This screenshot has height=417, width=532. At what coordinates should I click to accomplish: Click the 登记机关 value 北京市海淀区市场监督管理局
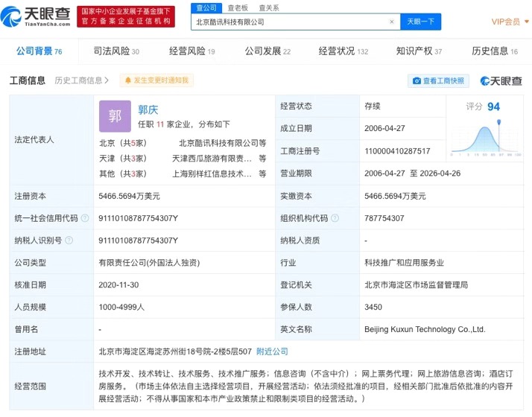click(x=417, y=284)
